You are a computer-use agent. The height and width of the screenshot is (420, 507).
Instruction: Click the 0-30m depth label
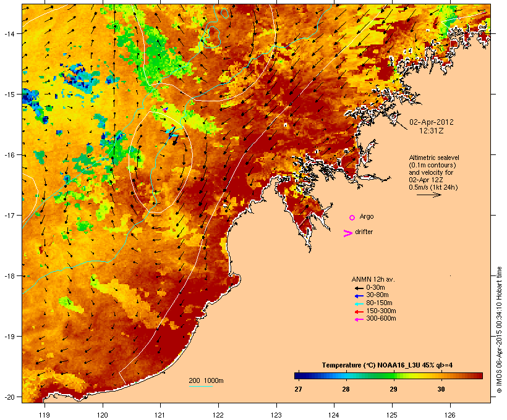click(375, 287)
